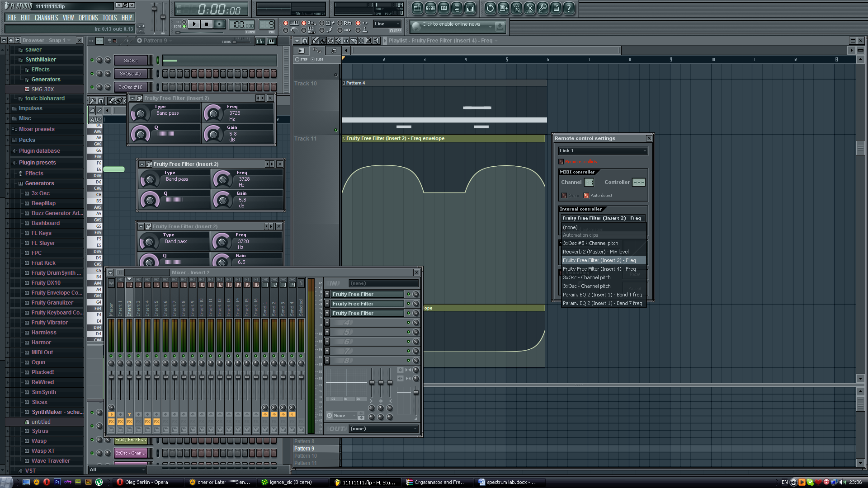The height and width of the screenshot is (488, 868).
Task: Toggle Omni checkbox in MIDI controller
Action: pos(564,196)
